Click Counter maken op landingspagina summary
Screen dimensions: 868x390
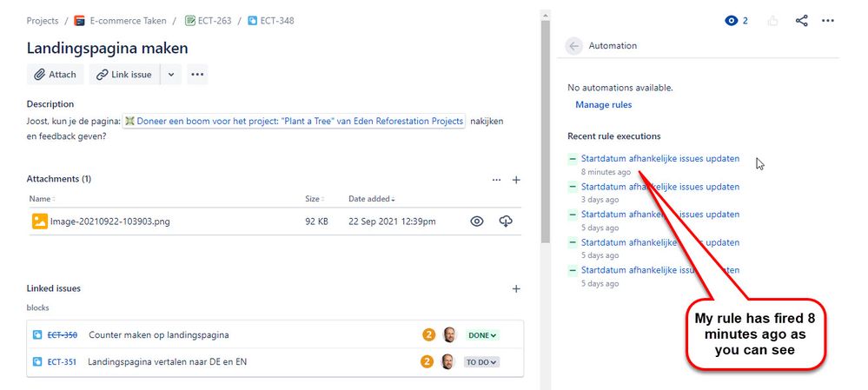coord(159,335)
